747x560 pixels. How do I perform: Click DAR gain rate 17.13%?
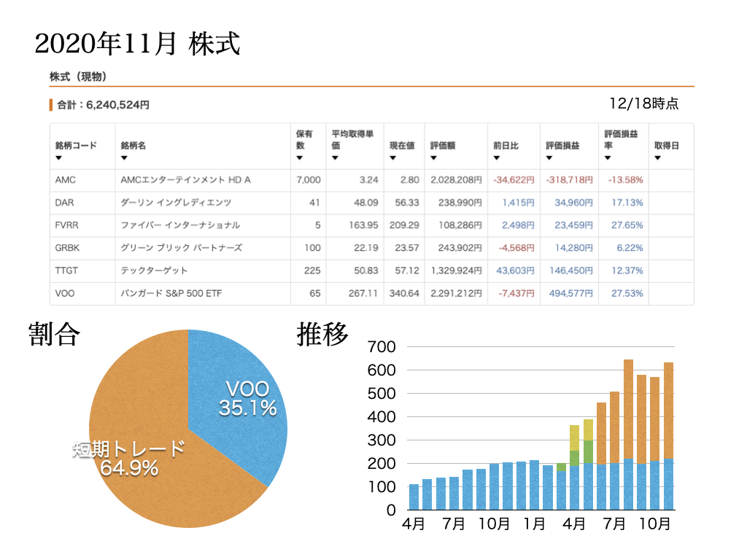tap(627, 203)
